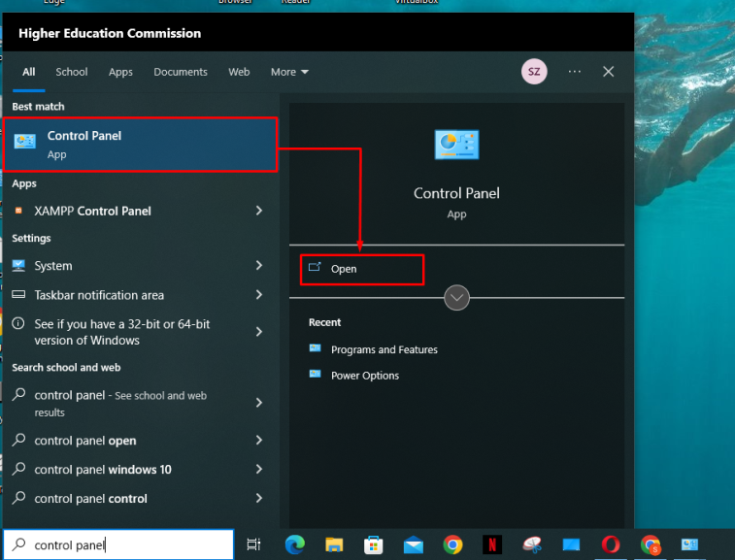Screen dimensions: 735x560
Task: Open Power Options from Recent list
Action: pyautogui.click(x=364, y=376)
